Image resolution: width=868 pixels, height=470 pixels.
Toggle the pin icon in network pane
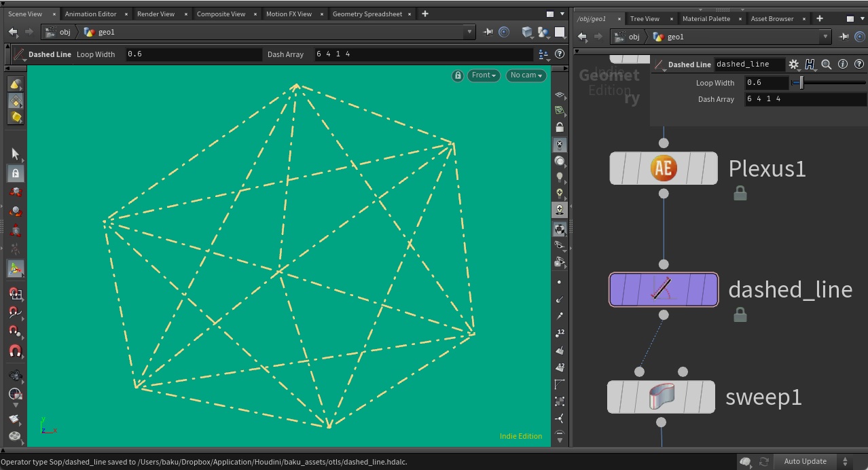844,37
